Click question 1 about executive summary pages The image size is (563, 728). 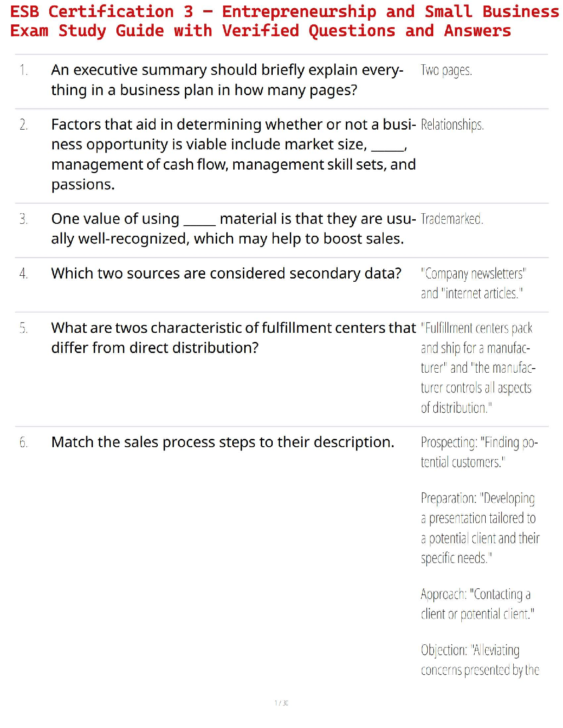coord(227,80)
